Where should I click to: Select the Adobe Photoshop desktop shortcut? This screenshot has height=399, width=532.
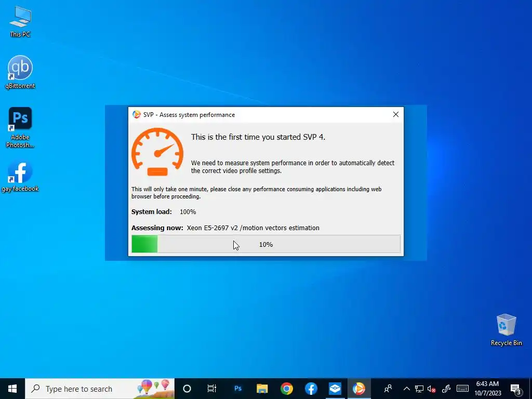(20, 128)
